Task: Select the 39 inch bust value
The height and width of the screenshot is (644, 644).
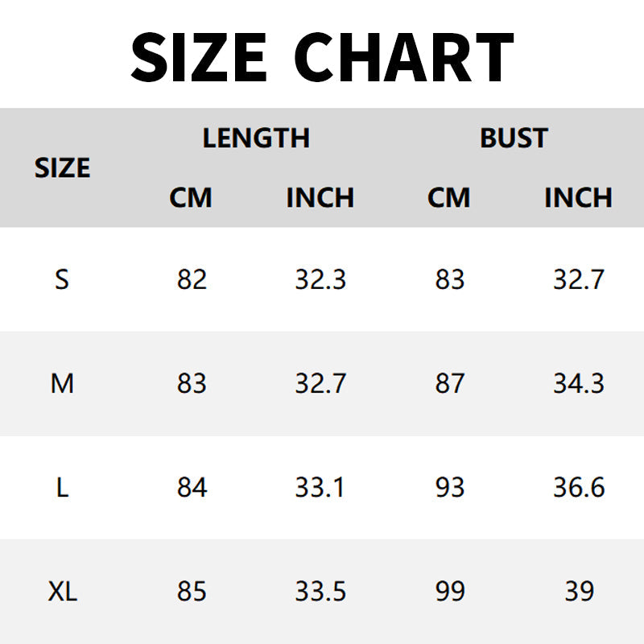Action: click(x=578, y=592)
